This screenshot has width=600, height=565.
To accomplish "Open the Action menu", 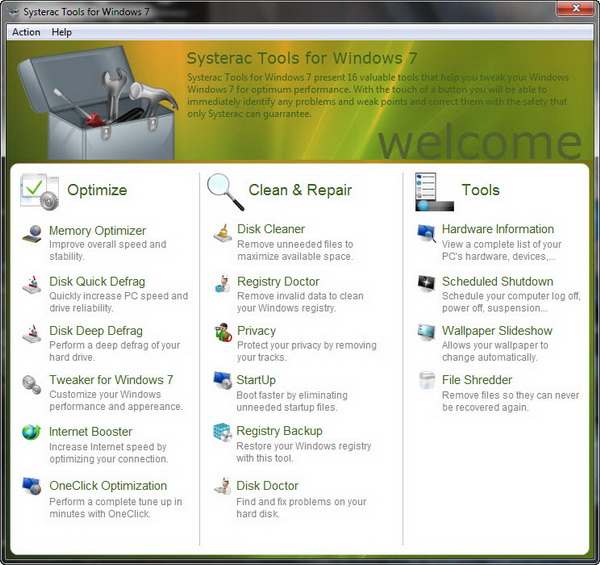I will 26,32.
